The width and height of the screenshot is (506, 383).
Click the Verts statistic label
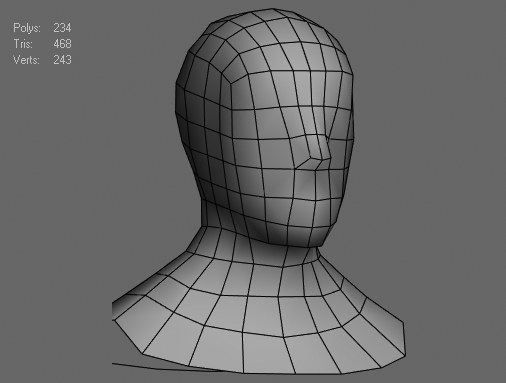tap(26, 60)
